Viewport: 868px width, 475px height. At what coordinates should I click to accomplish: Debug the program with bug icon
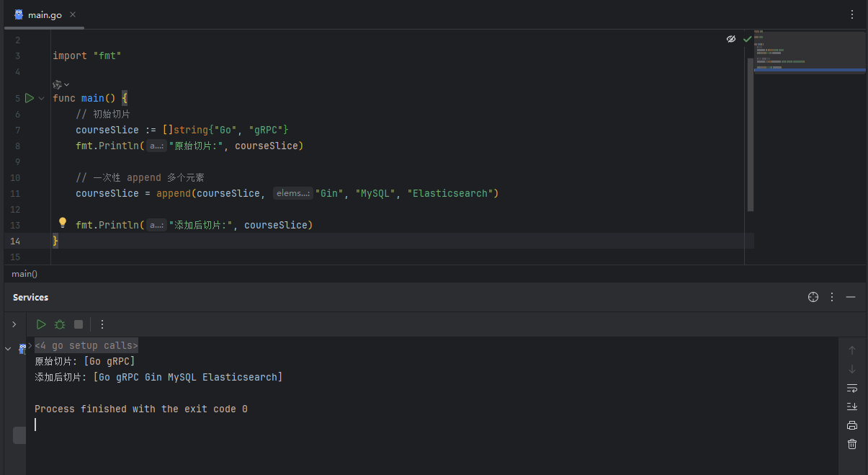coord(60,324)
